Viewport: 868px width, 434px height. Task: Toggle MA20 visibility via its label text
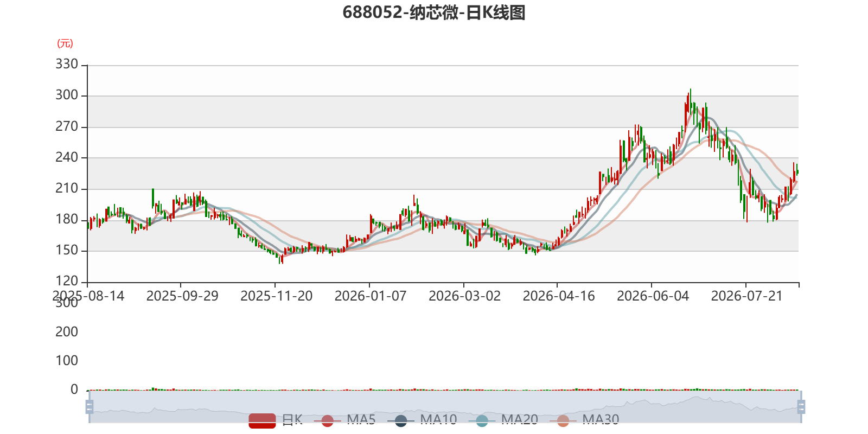520,419
